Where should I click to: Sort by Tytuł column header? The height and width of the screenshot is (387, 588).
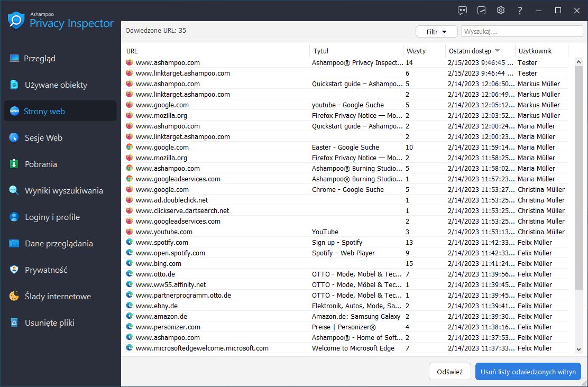tap(356, 51)
